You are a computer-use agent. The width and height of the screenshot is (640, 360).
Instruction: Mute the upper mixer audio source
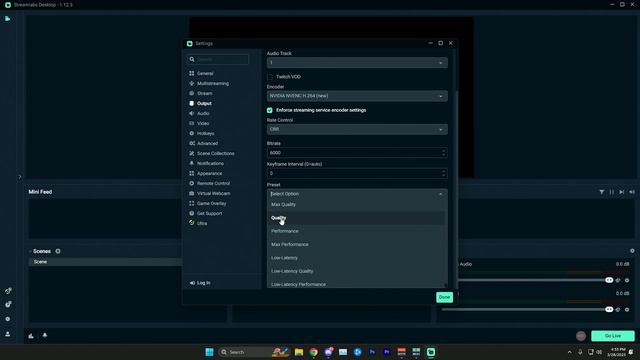[x=618, y=280]
